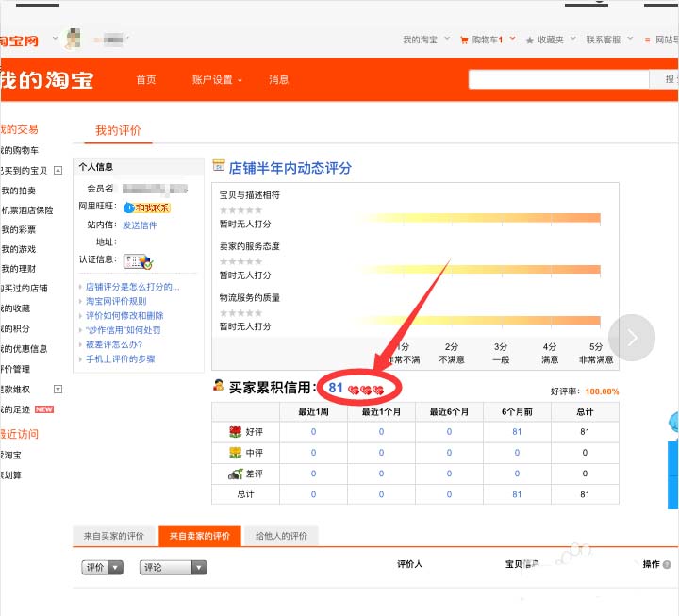The image size is (679, 616).
Task: Click the red flower 好评 icon
Action: (235, 431)
